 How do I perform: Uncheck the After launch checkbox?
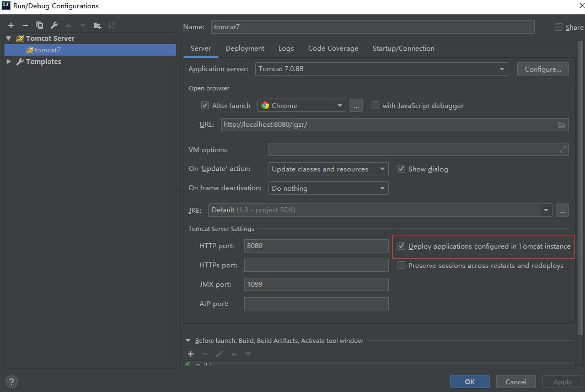(x=205, y=105)
